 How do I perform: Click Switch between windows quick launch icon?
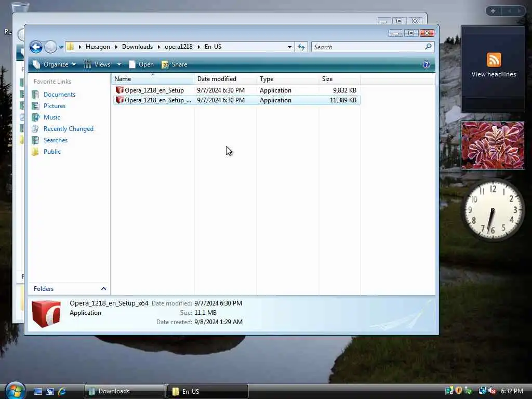point(50,391)
